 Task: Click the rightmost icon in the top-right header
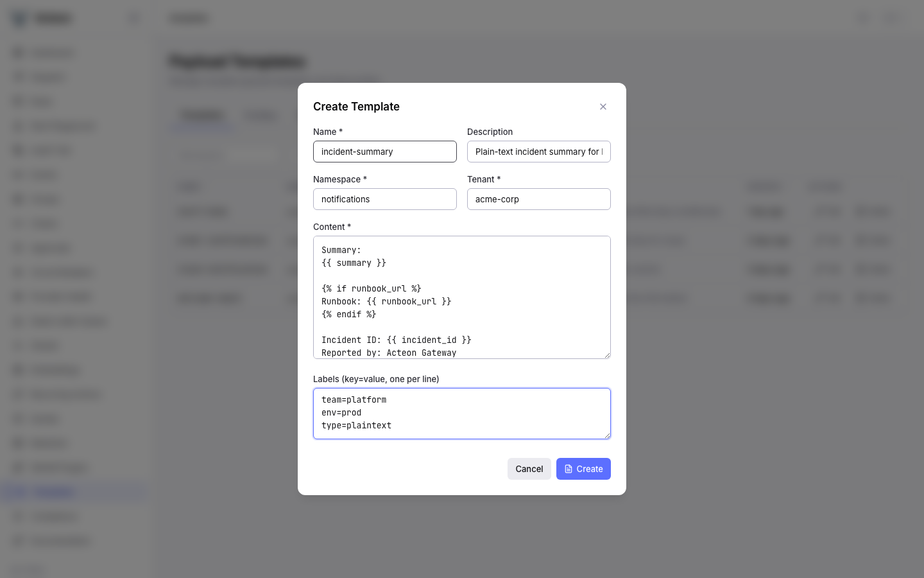point(893,18)
